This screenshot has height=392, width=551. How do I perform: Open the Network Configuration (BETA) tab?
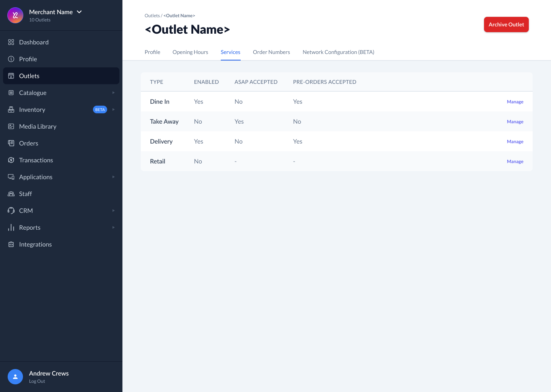point(338,52)
